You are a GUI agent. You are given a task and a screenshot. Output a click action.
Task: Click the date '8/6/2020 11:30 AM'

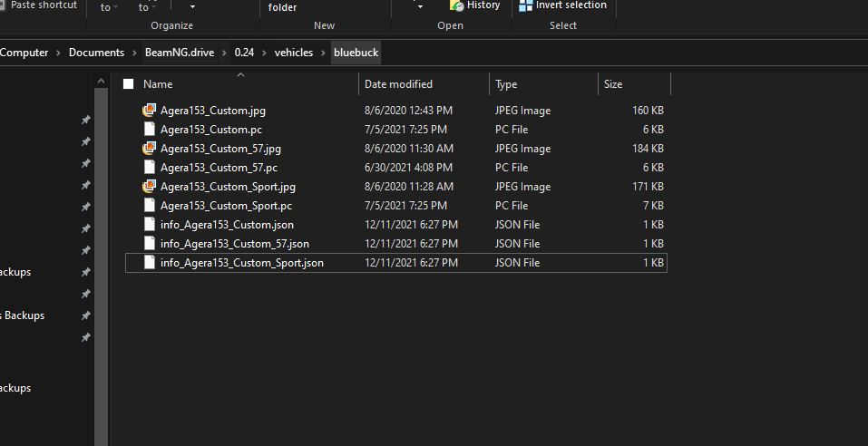click(409, 149)
